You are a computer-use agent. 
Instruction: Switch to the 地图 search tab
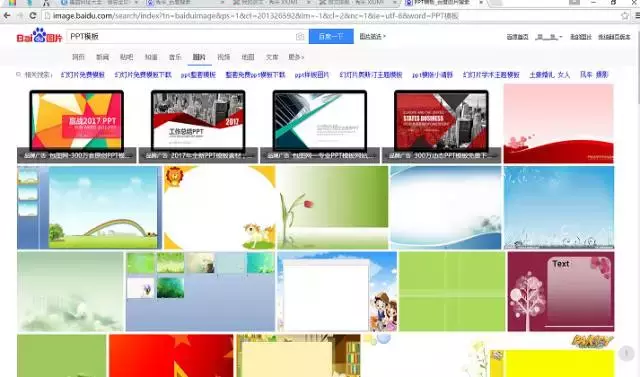click(248, 57)
